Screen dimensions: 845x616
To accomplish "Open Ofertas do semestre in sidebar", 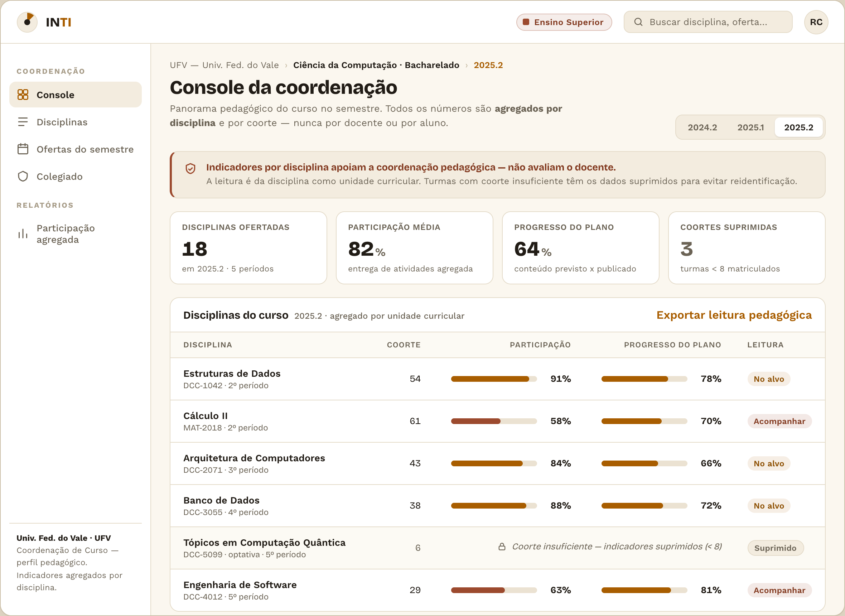I will pos(75,149).
